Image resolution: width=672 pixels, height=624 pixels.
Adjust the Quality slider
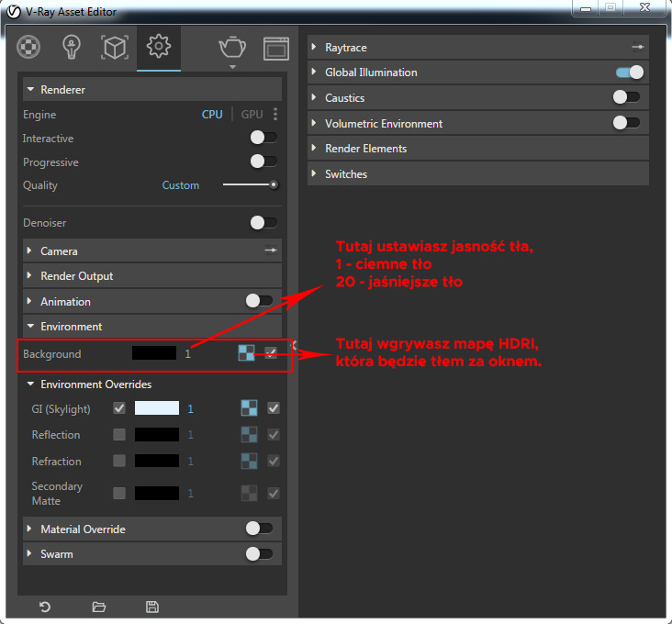coord(251,185)
